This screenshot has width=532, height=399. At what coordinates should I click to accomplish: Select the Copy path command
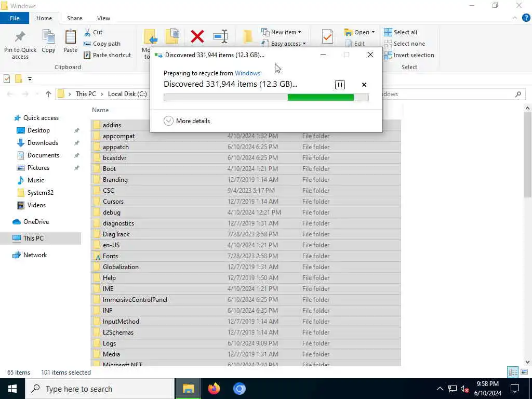pos(102,44)
